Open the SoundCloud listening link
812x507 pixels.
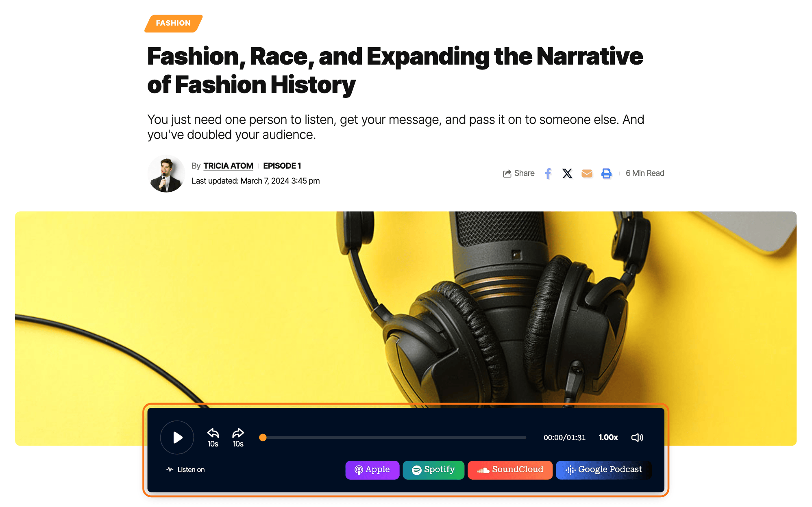(x=510, y=470)
